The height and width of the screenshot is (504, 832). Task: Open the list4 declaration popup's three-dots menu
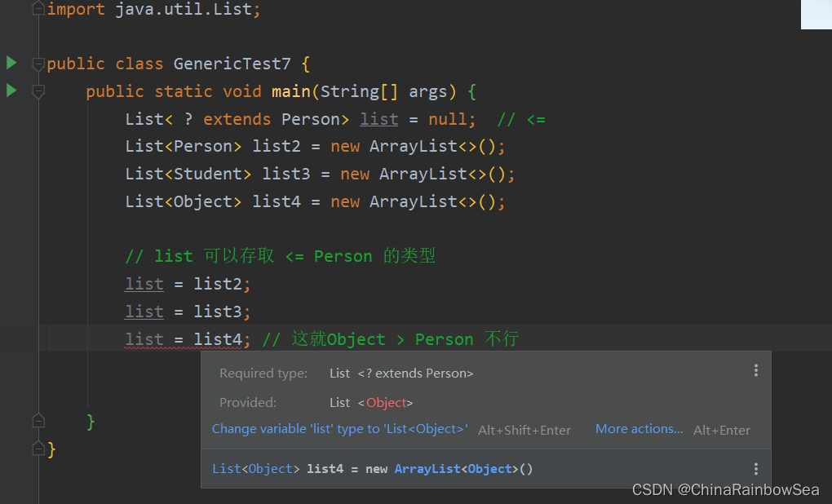coord(755,468)
